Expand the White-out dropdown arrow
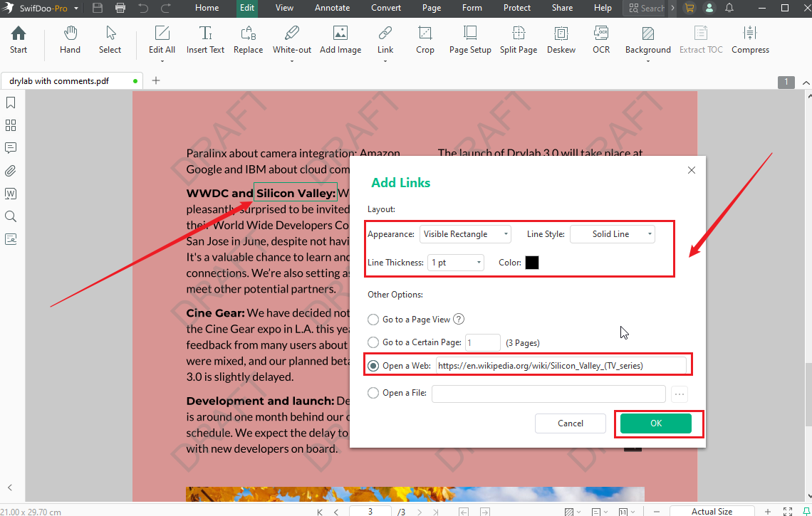Image resolution: width=812 pixels, height=516 pixels. coord(291,61)
